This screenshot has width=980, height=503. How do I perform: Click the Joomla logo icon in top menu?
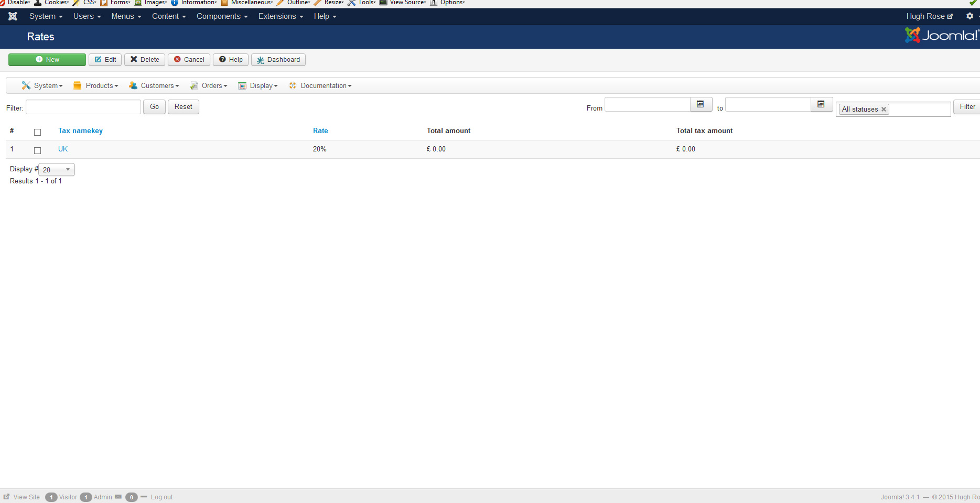point(13,16)
